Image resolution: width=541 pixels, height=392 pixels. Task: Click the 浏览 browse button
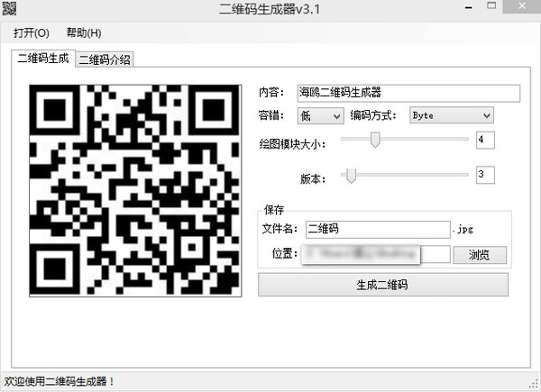pos(480,255)
